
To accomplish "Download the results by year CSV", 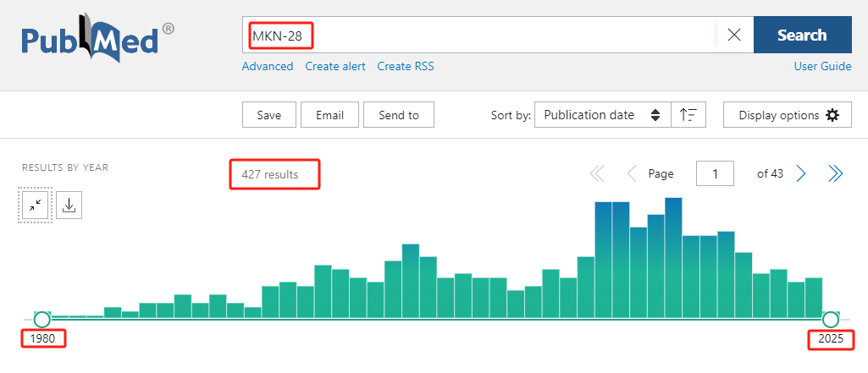I will [x=69, y=206].
